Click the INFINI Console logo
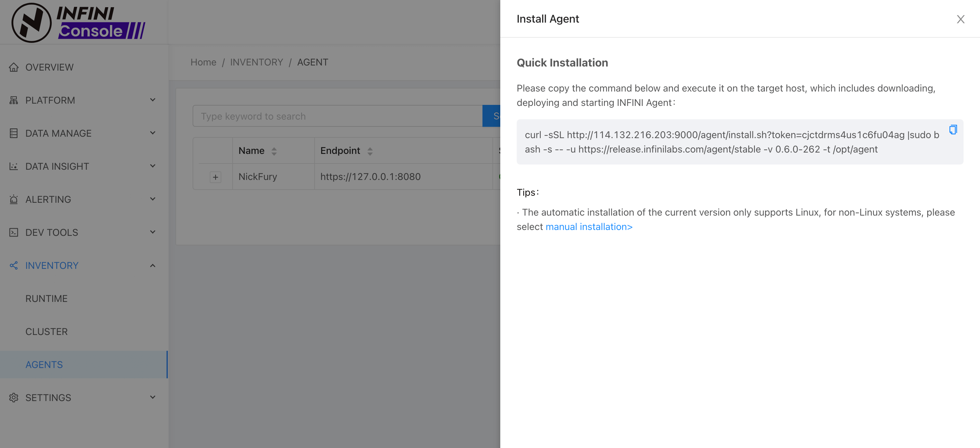 coord(78,23)
